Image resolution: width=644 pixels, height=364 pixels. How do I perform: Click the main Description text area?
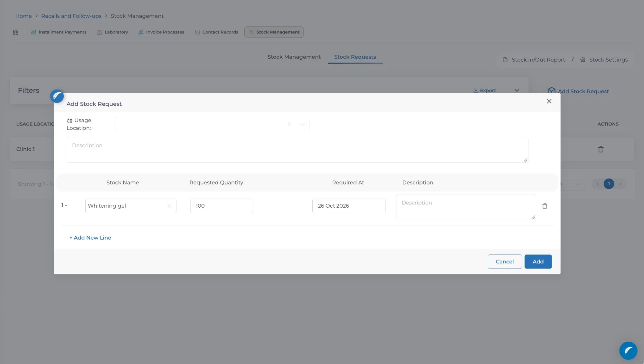pyautogui.click(x=297, y=150)
